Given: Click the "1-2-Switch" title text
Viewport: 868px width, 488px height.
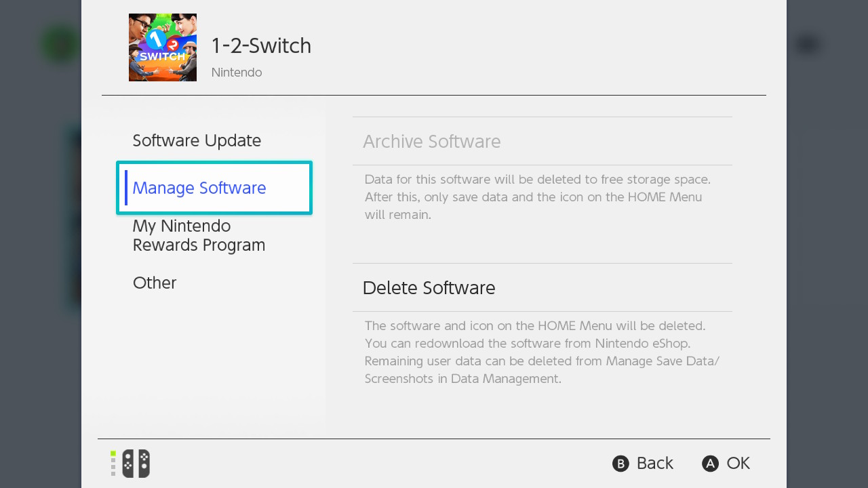Looking at the screenshot, I should pos(261,45).
